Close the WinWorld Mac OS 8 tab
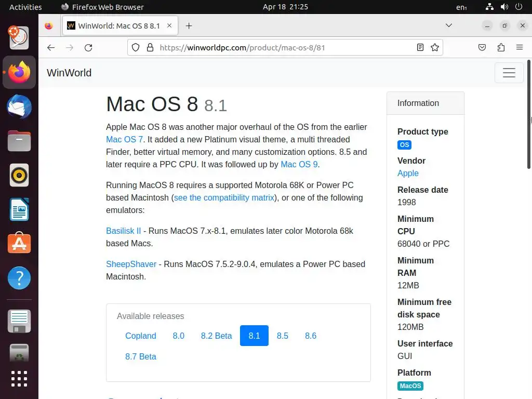The height and width of the screenshot is (399, 532). (169, 26)
